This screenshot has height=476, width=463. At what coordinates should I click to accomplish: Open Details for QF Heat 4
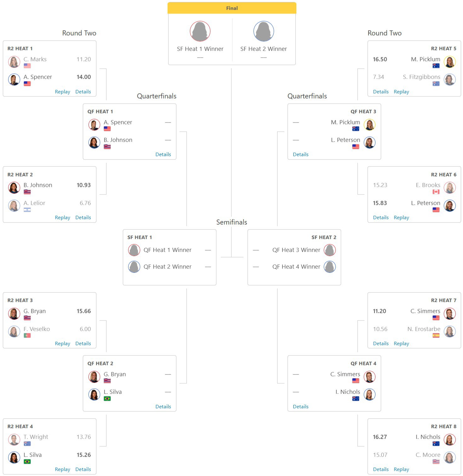(300, 406)
